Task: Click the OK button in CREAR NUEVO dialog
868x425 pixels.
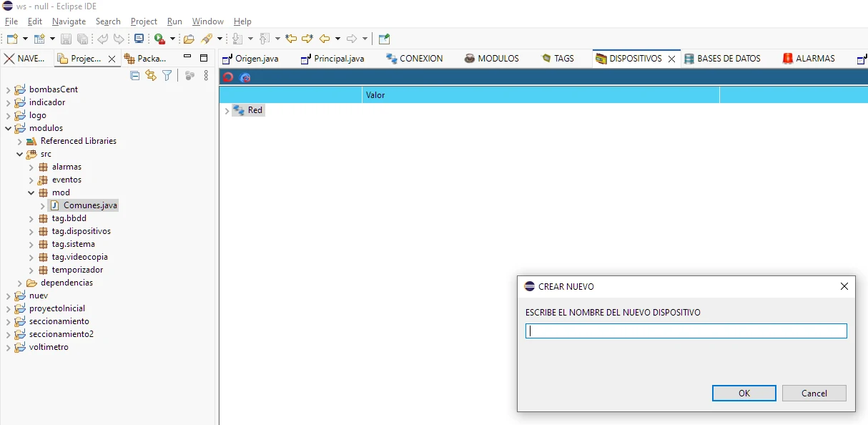Action: click(744, 393)
